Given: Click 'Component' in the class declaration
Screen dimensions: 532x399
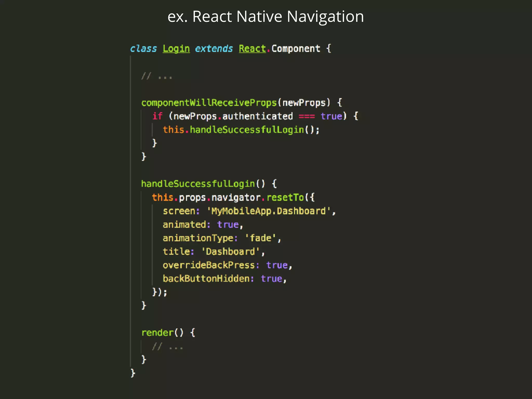Looking at the screenshot, I should coord(296,49).
